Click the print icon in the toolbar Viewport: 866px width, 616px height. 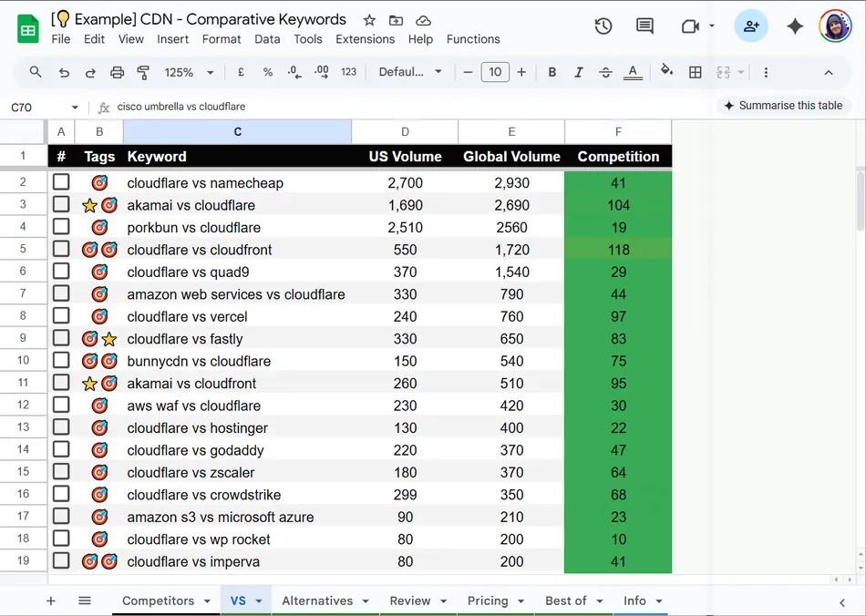117,72
